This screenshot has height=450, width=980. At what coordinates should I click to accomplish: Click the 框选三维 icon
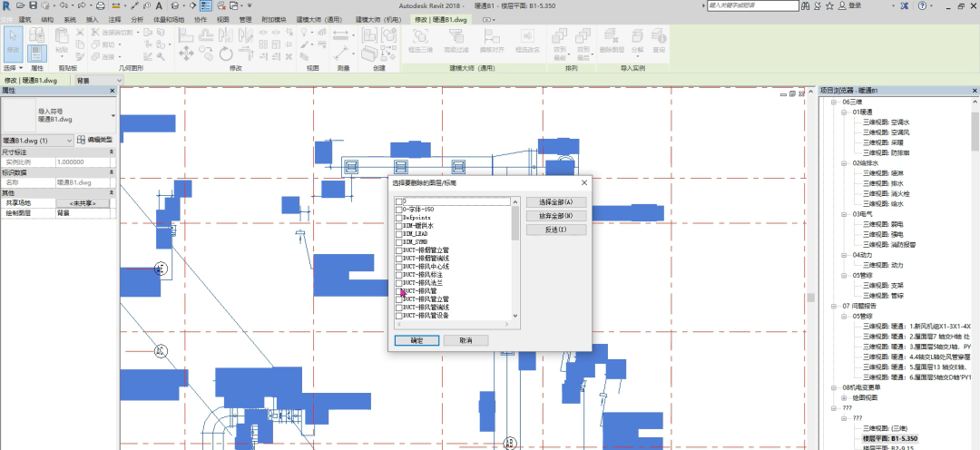421,41
